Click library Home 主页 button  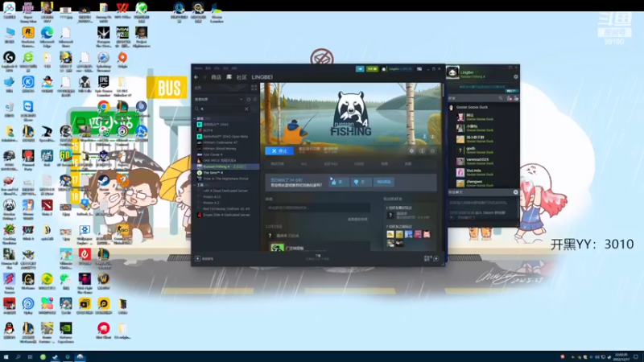(x=221, y=88)
